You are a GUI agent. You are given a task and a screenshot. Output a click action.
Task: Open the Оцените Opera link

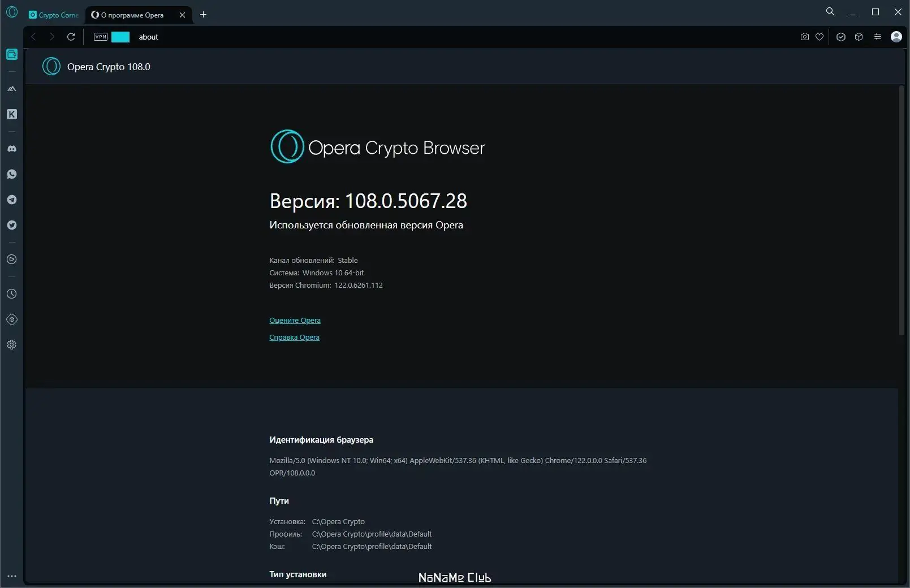click(x=295, y=320)
